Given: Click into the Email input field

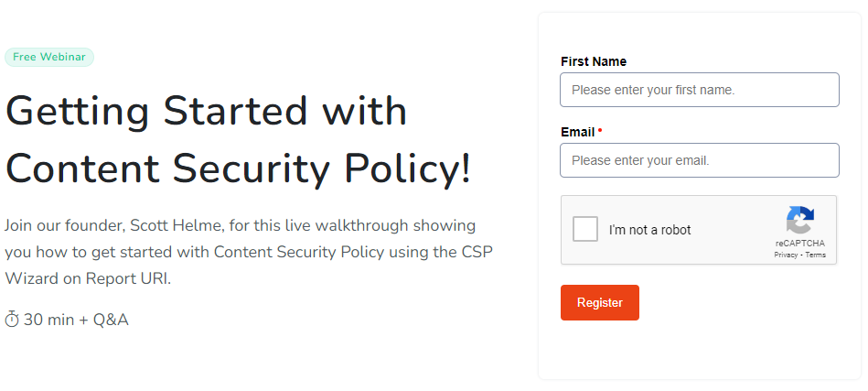Looking at the screenshot, I should [x=699, y=160].
